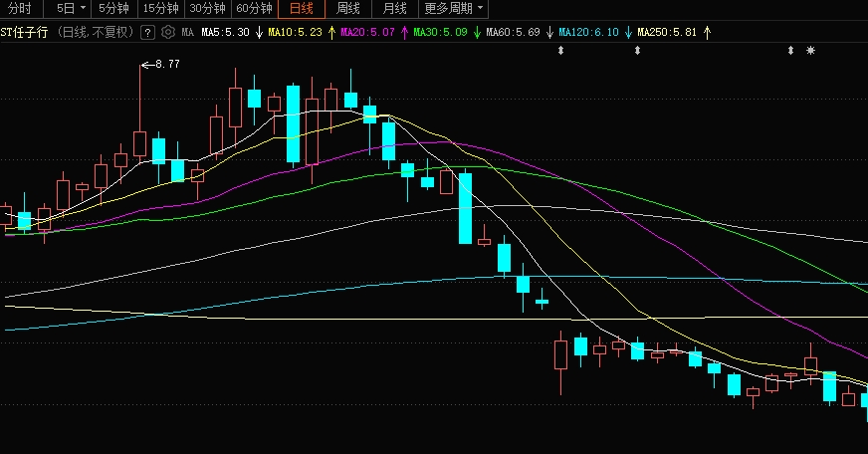Click the MA250 up arrow indicator
This screenshot has width=868, height=454.
(707, 32)
